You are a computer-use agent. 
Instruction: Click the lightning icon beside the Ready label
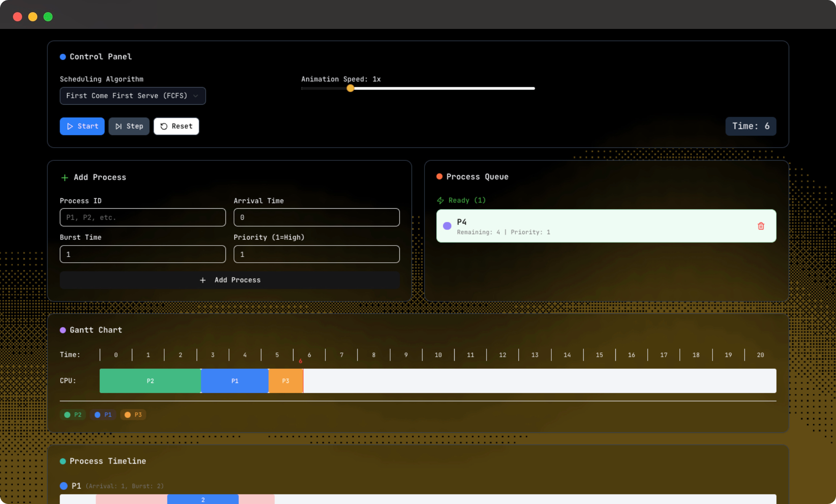440,200
